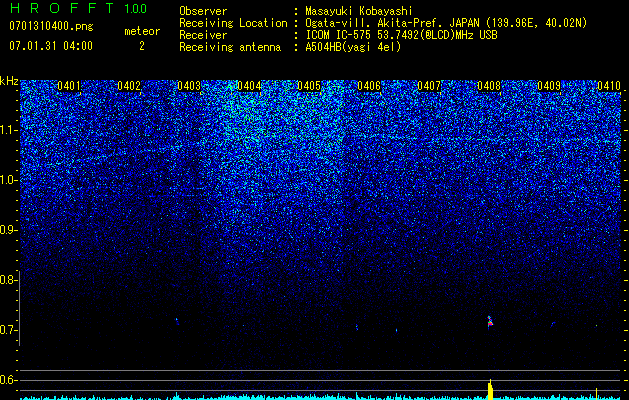Select the filename 0701310400.png
629x400 pixels.
pyautogui.click(x=51, y=26)
